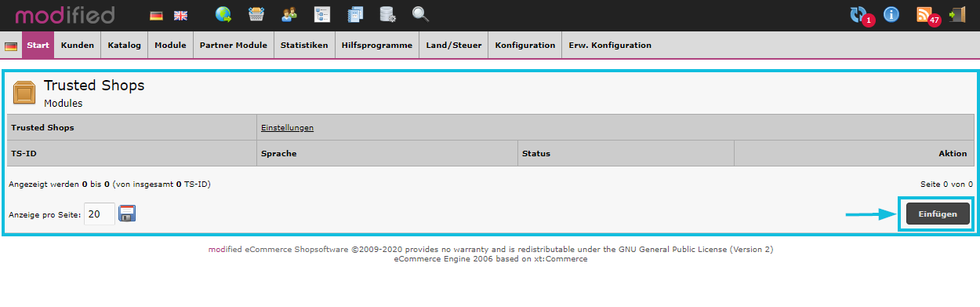Log out via door exit icon
Image resolution: width=980 pixels, height=307 pixels.
pyautogui.click(x=956, y=14)
